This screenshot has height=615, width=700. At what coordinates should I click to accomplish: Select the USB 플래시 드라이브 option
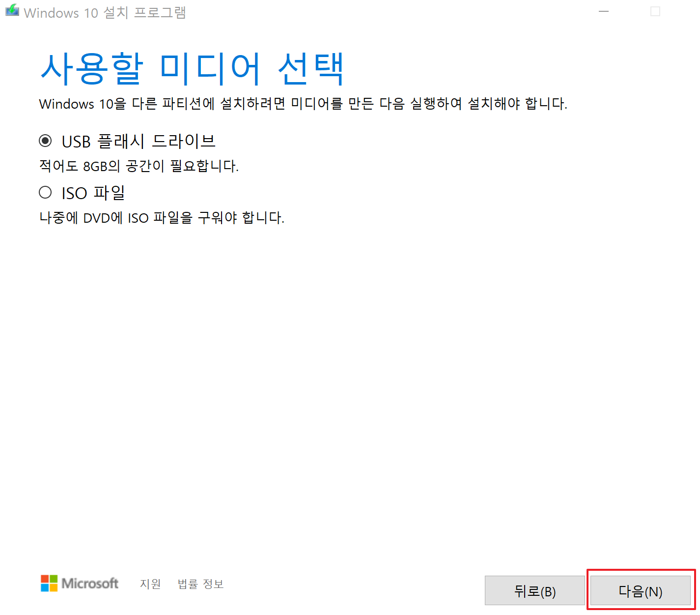pos(45,141)
